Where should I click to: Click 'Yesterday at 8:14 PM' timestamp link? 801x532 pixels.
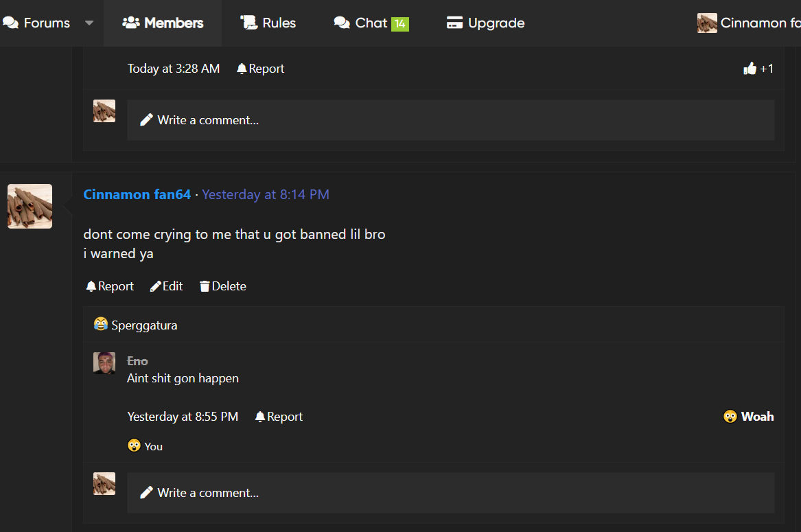coord(266,194)
